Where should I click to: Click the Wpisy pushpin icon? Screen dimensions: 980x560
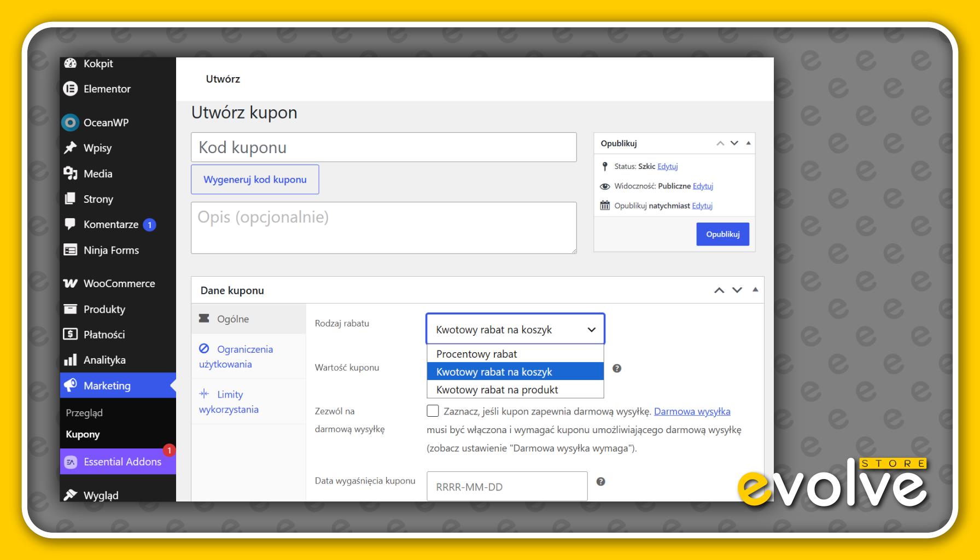click(x=71, y=148)
